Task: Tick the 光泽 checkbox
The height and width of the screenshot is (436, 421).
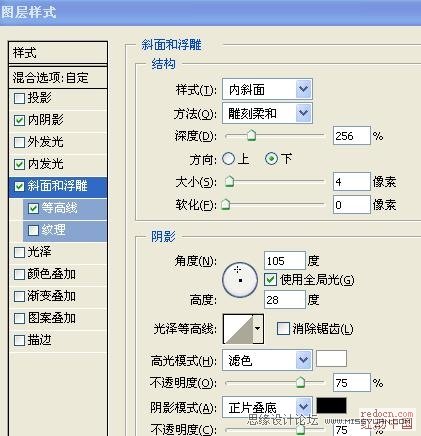Action: tap(19, 252)
